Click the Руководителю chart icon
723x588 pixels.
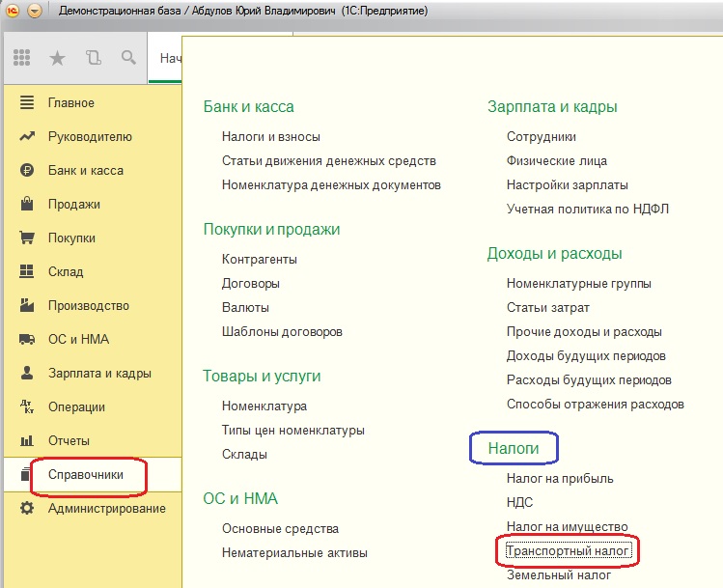[x=27, y=136]
